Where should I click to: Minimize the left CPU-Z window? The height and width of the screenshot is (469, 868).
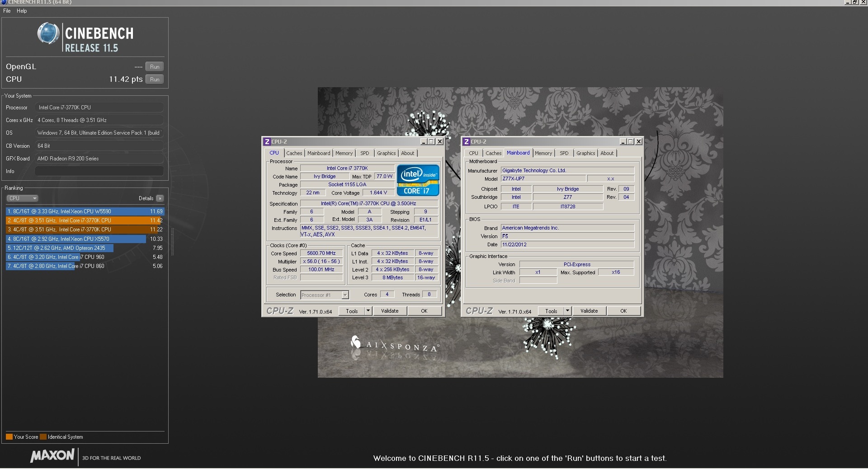(423, 142)
